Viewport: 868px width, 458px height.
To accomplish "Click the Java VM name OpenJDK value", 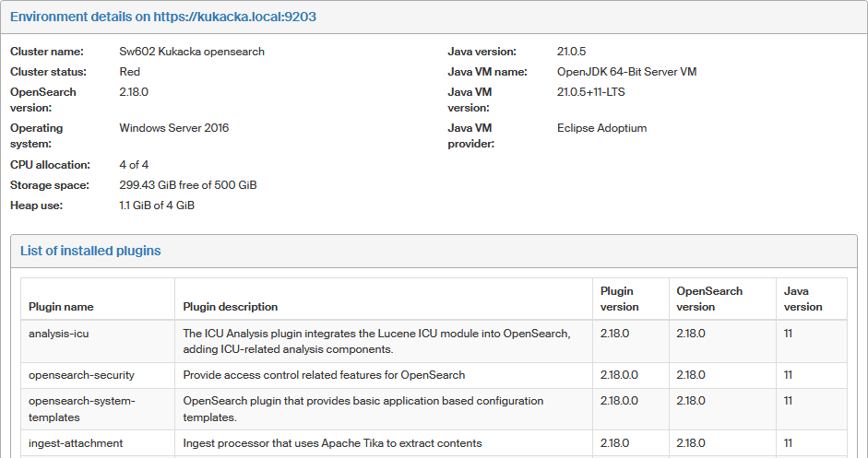I will (x=626, y=72).
